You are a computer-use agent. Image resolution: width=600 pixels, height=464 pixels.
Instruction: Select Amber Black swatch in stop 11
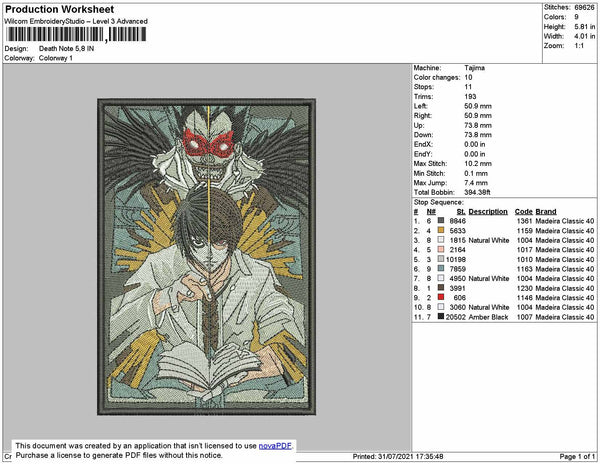[441, 317]
